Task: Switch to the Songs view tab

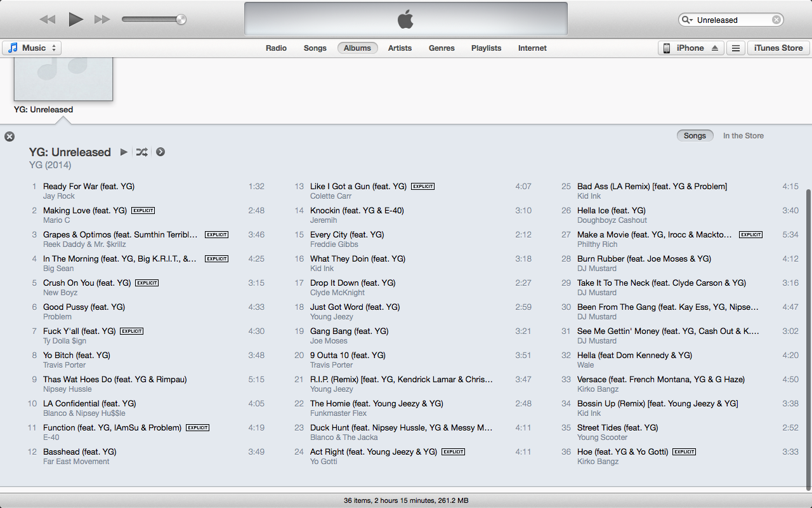Action: pyautogui.click(x=315, y=48)
